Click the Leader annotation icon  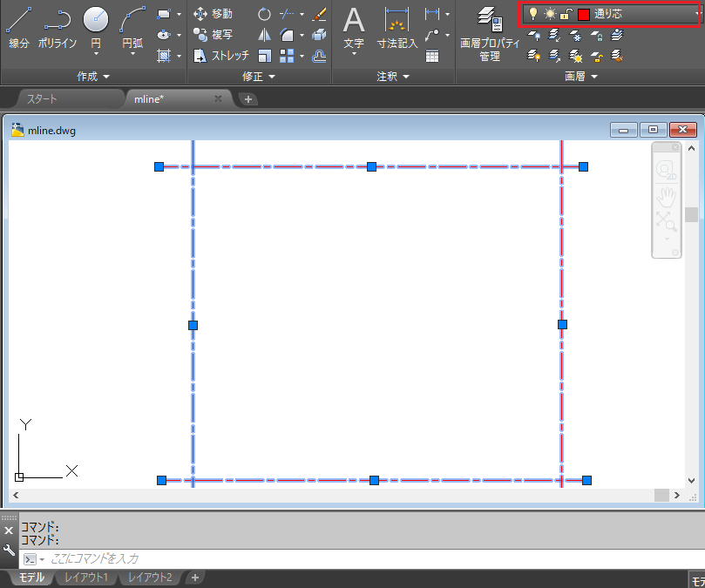pyautogui.click(x=432, y=35)
